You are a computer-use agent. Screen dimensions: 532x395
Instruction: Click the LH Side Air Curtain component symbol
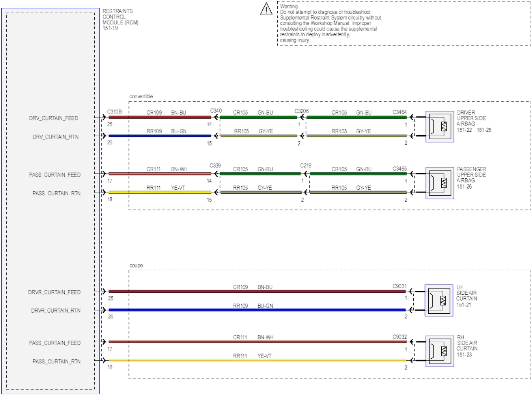[439, 301]
